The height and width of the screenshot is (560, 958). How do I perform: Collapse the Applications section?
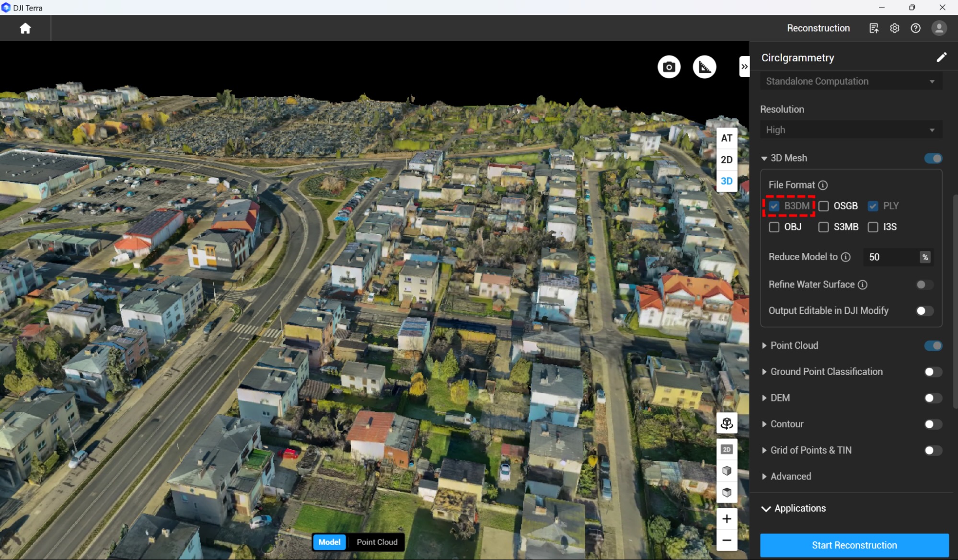[766, 509]
